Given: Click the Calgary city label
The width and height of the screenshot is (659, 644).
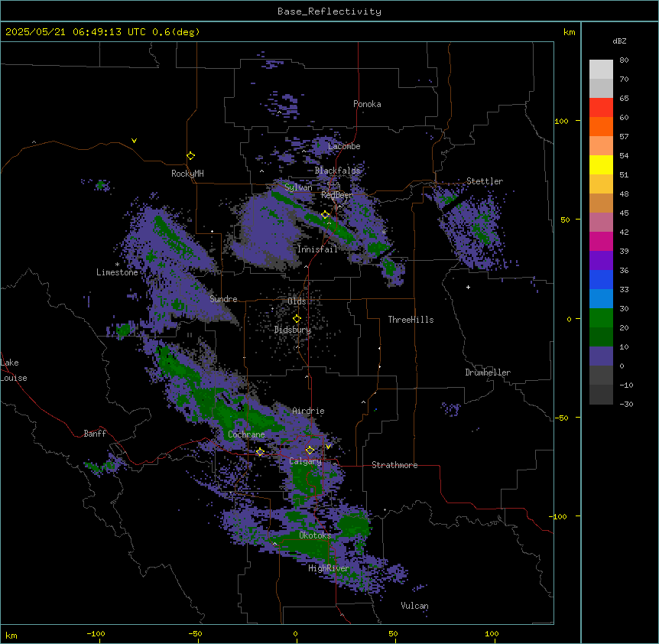Looking at the screenshot, I should pyautogui.click(x=305, y=461).
